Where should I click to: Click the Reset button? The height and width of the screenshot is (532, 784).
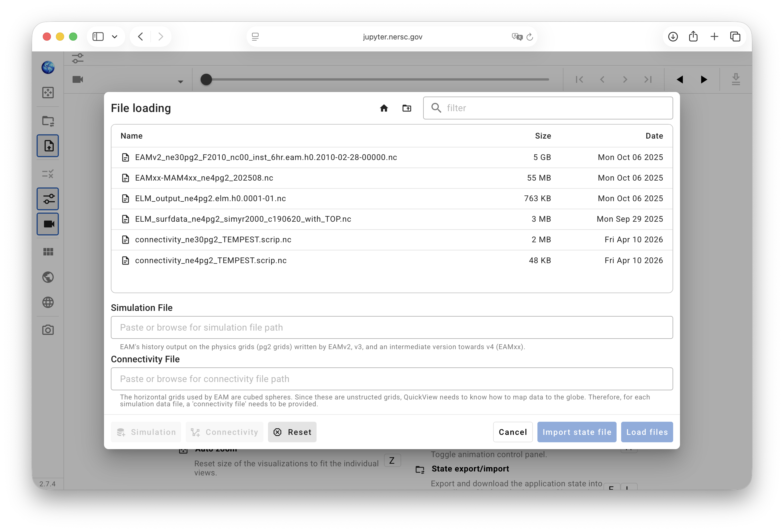[x=292, y=432]
